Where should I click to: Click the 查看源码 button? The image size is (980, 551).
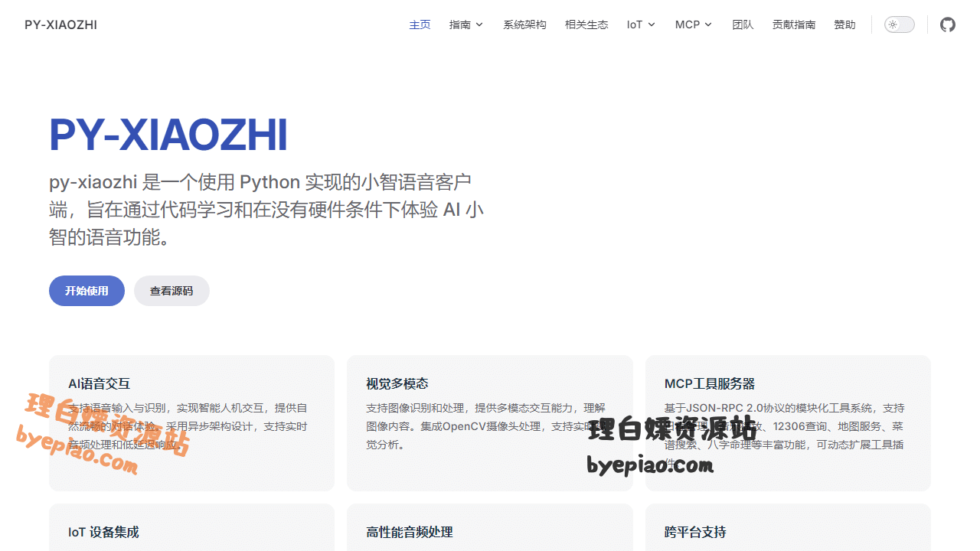pyautogui.click(x=171, y=291)
